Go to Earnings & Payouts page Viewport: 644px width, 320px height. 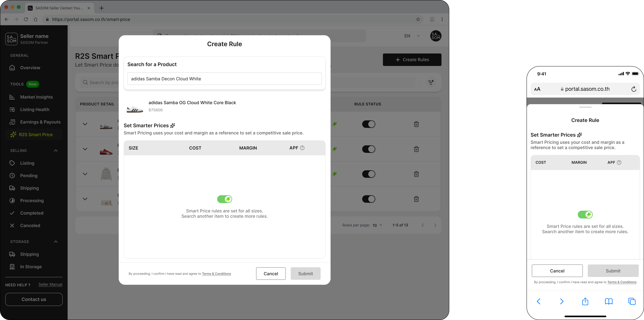coord(40,122)
